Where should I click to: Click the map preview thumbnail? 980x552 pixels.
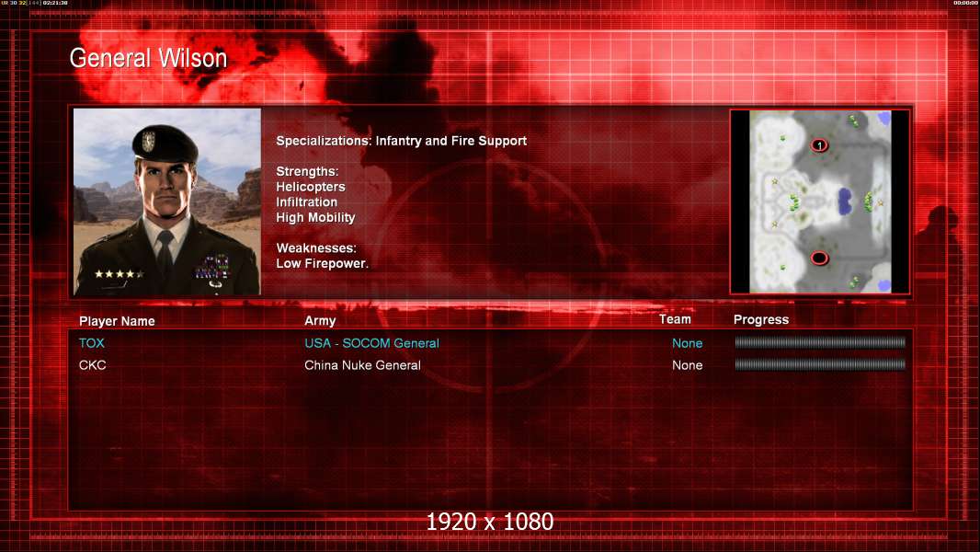point(820,201)
